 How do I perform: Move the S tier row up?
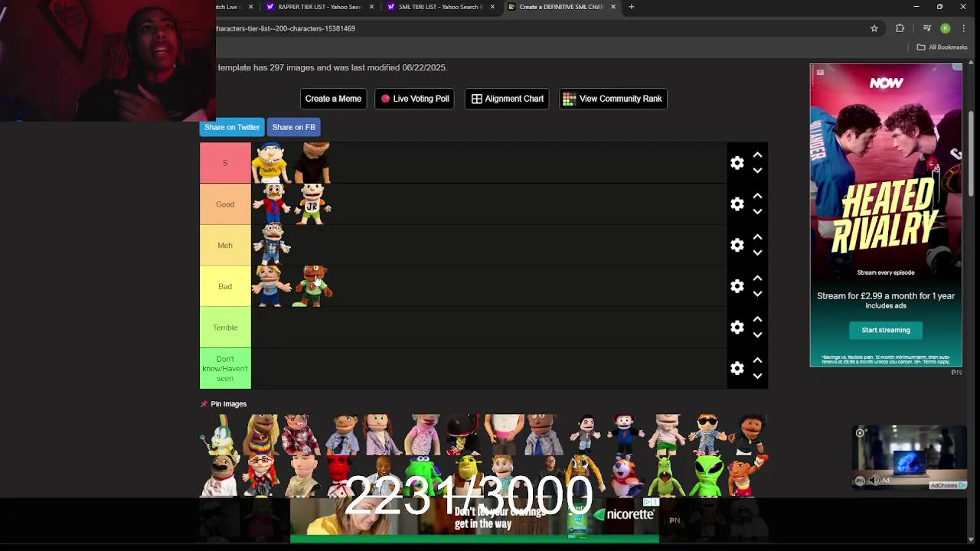757,155
